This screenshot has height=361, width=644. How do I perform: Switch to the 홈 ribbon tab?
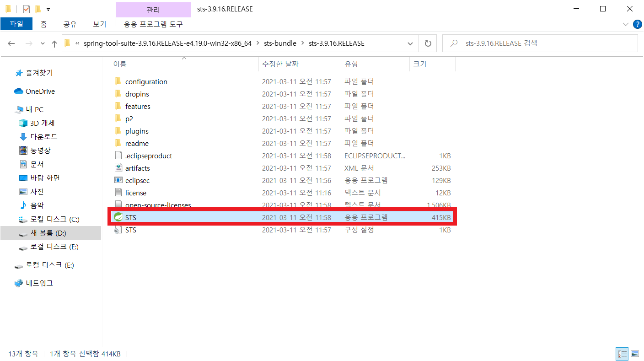point(43,24)
